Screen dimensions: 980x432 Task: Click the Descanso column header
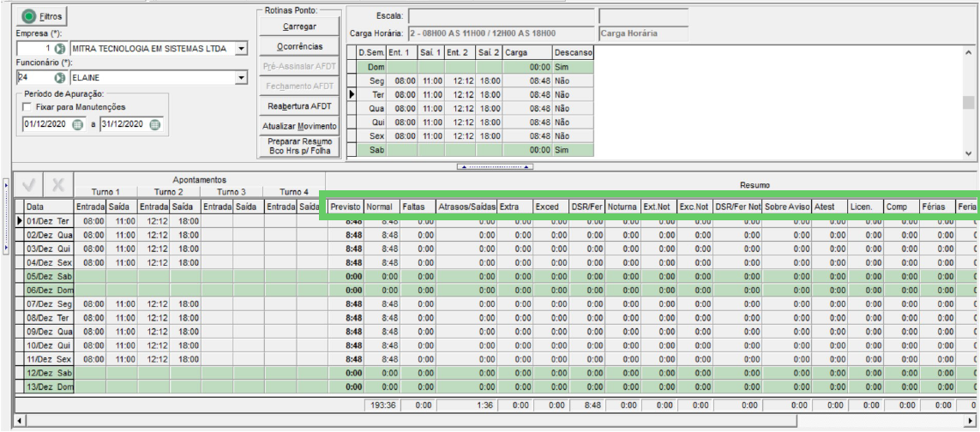point(573,52)
